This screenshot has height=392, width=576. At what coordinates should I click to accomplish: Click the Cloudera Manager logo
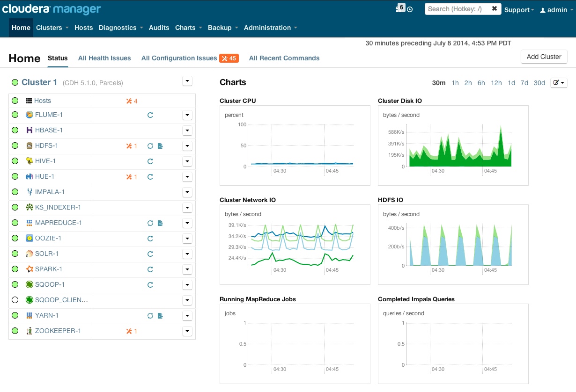(52, 8)
